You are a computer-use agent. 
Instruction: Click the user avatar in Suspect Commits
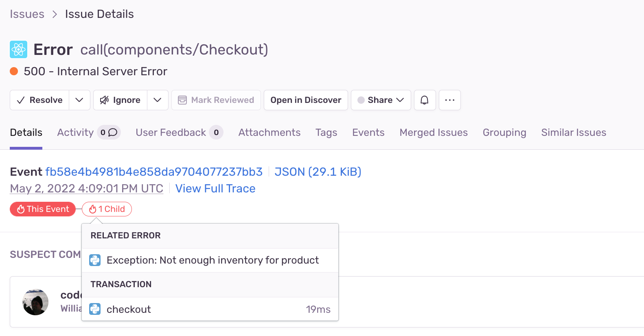[35, 302]
